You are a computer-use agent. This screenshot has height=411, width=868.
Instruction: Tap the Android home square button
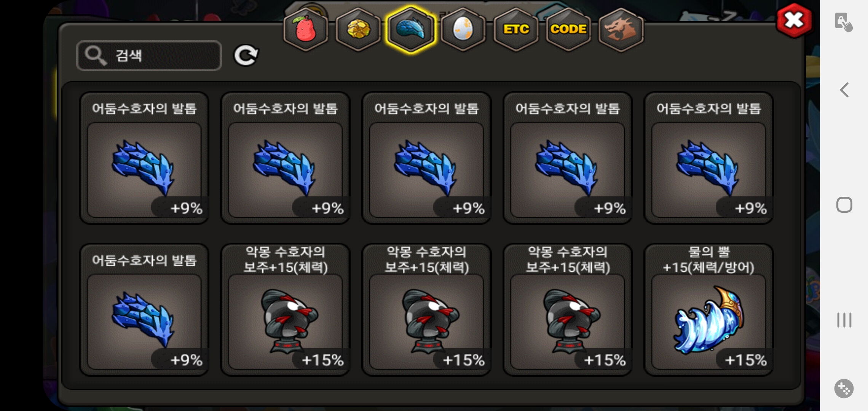click(x=844, y=205)
